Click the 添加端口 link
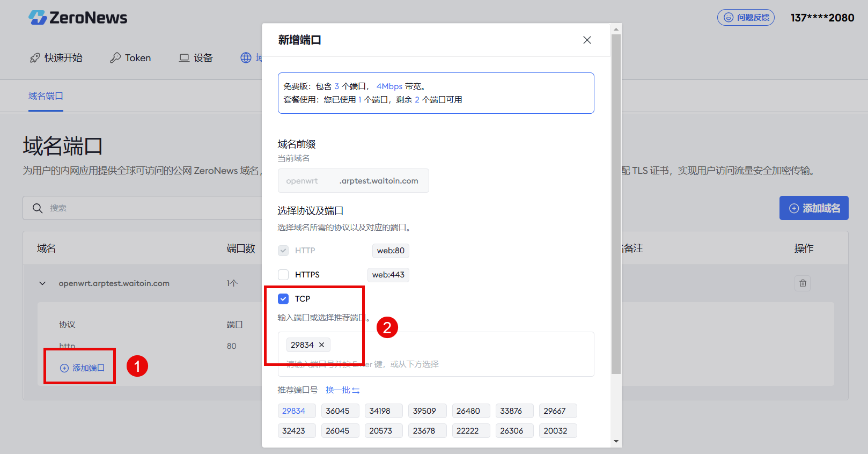 click(x=82, y=368)
